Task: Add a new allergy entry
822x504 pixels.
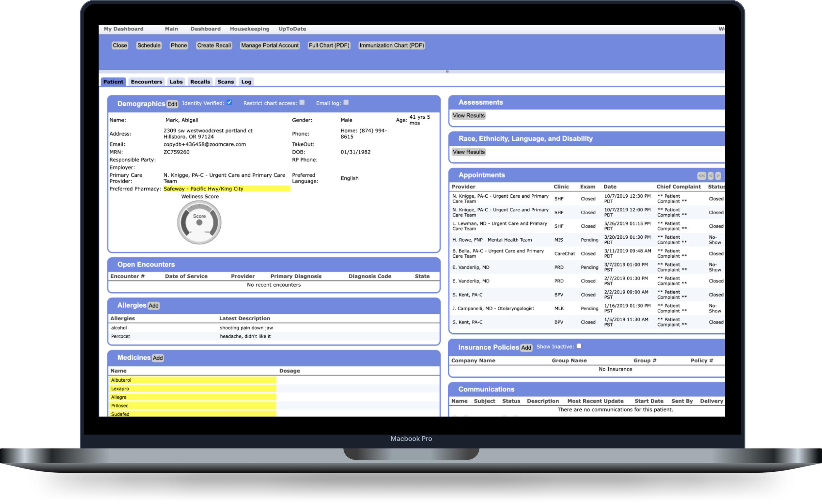Action: pos(154,306)
